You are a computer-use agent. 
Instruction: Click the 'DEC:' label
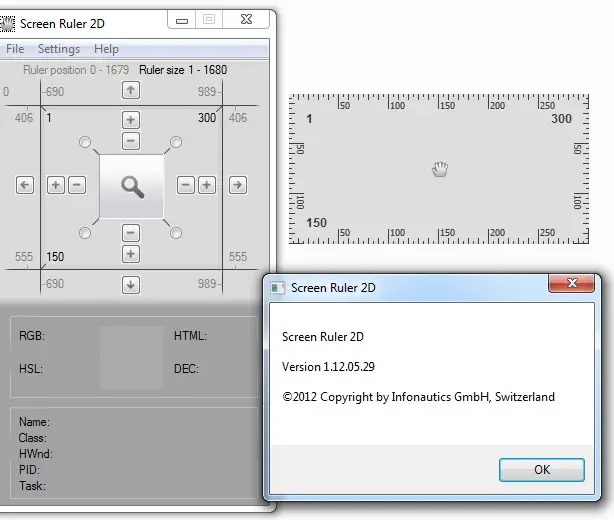pyautogui.click(x=186, y=368)
